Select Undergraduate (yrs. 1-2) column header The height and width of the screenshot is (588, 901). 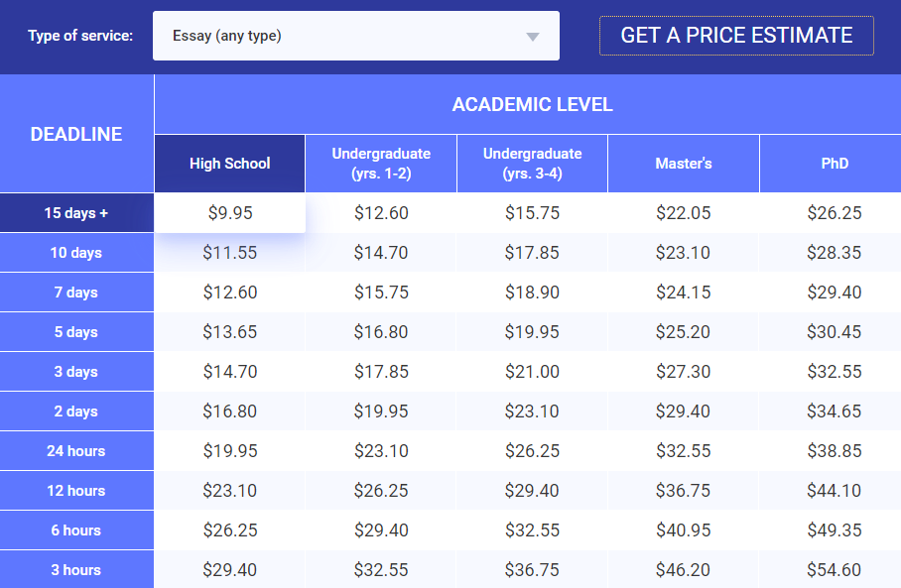(381, 164)
